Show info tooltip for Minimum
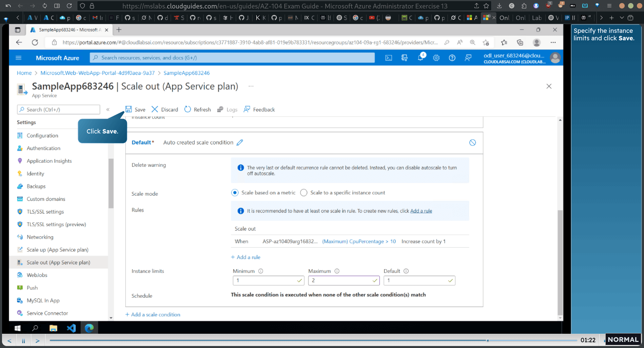This screenshot has height=348, width=644. click(261, 271)
